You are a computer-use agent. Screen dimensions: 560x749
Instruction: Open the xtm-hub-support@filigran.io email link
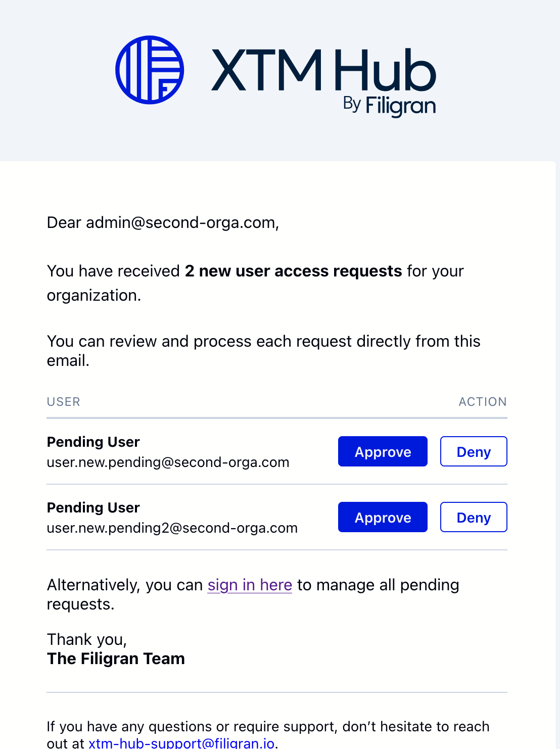pos(181,742)
